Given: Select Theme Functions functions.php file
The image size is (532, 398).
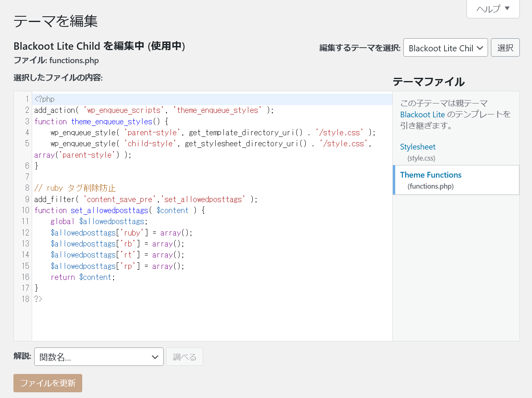Looking at the screenshot, I should click(x=456, y=180).
